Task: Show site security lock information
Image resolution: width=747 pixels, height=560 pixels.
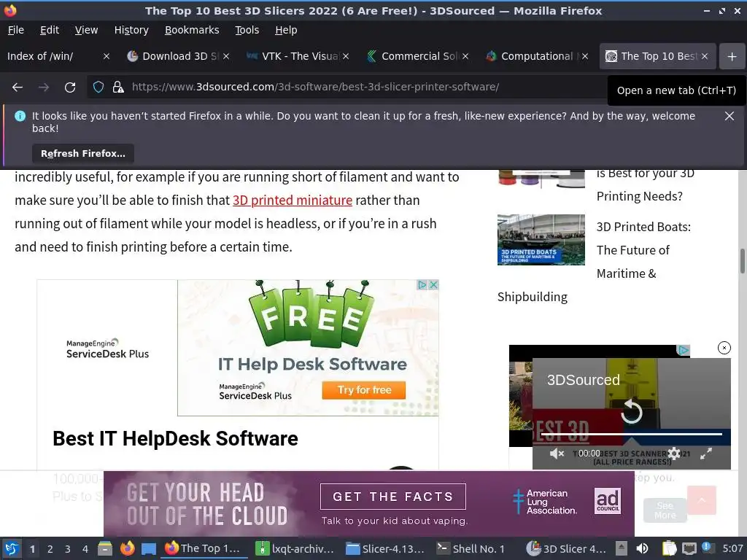Action: (117, 87)
